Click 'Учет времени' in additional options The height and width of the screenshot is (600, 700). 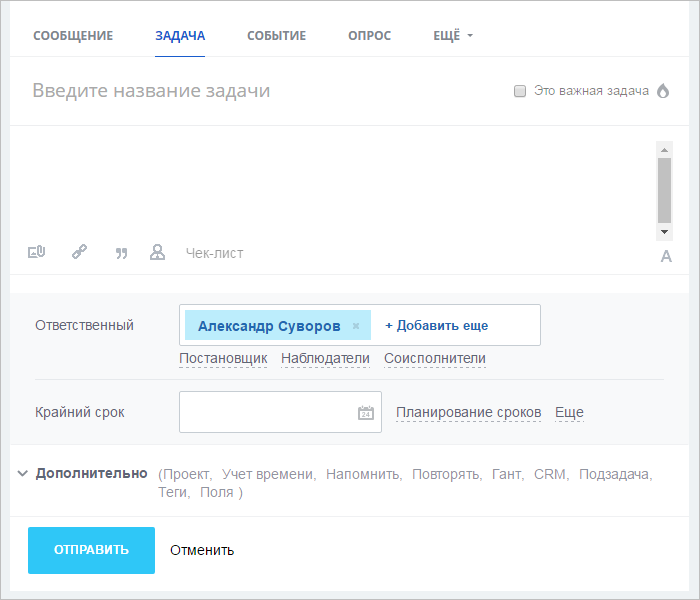pos(269,474)
